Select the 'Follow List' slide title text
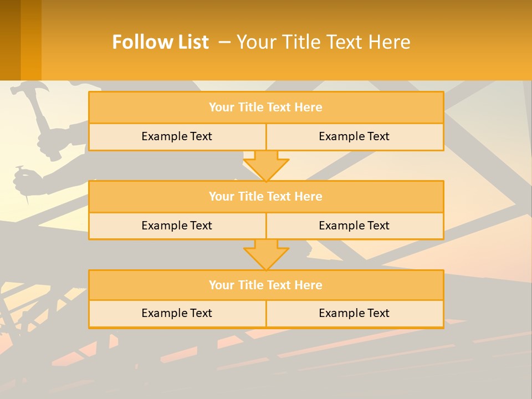The height and width of the screenshot is (399, 532). tap(261, 42)
